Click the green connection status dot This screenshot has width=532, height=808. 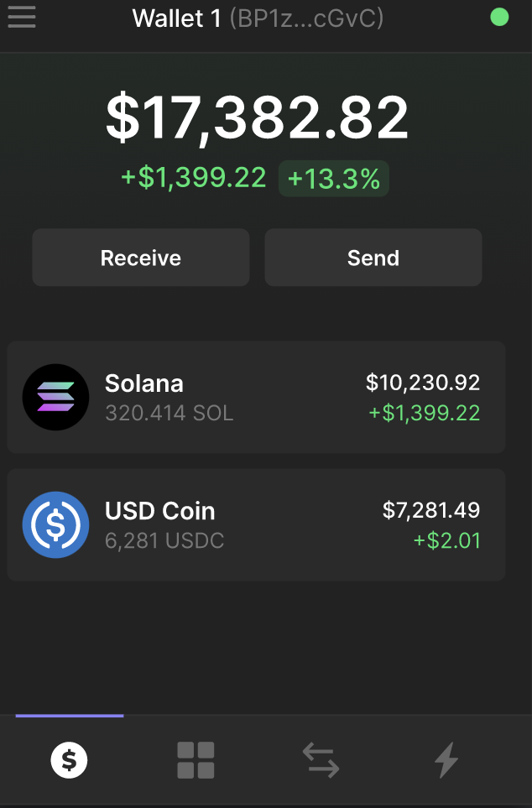pos(499,17)
